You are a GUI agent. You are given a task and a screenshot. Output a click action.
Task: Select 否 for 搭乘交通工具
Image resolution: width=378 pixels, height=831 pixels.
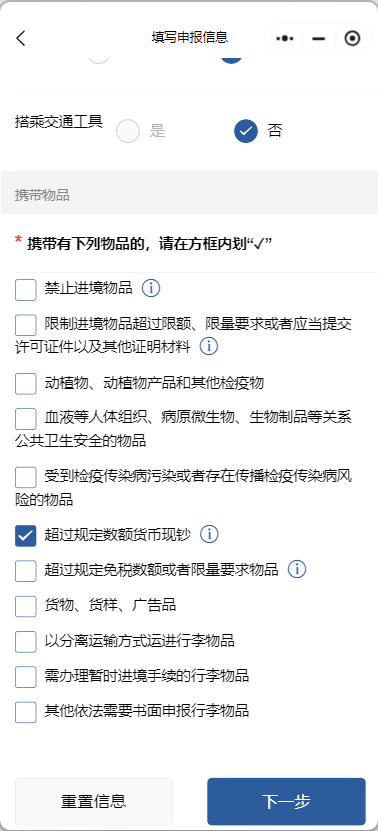coord(246,131)
